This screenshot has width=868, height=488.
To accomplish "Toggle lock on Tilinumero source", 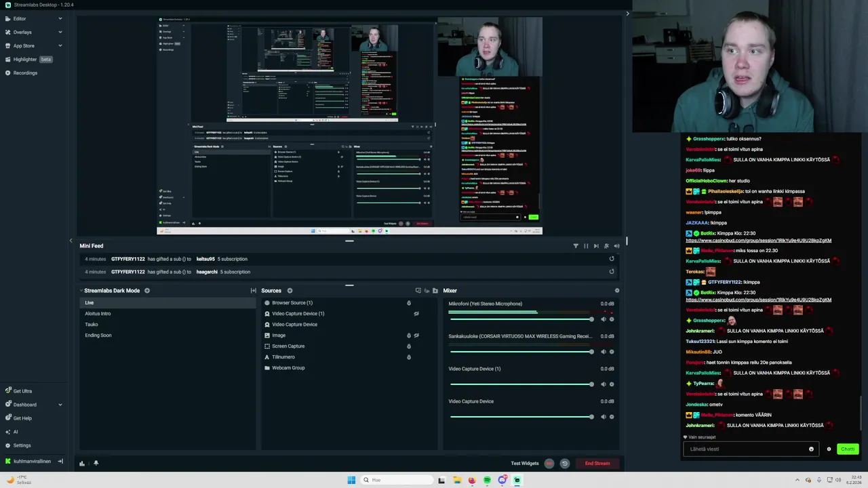I will click(408, 357).
